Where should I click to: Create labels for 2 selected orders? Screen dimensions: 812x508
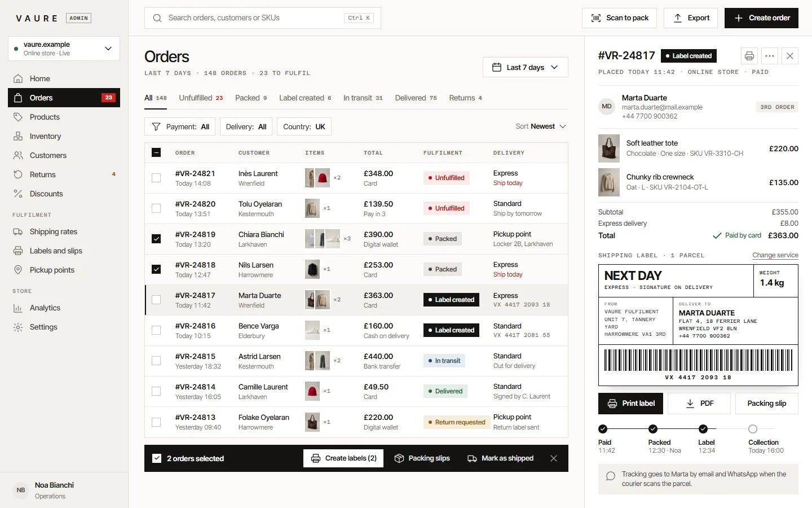click(343, 458)
